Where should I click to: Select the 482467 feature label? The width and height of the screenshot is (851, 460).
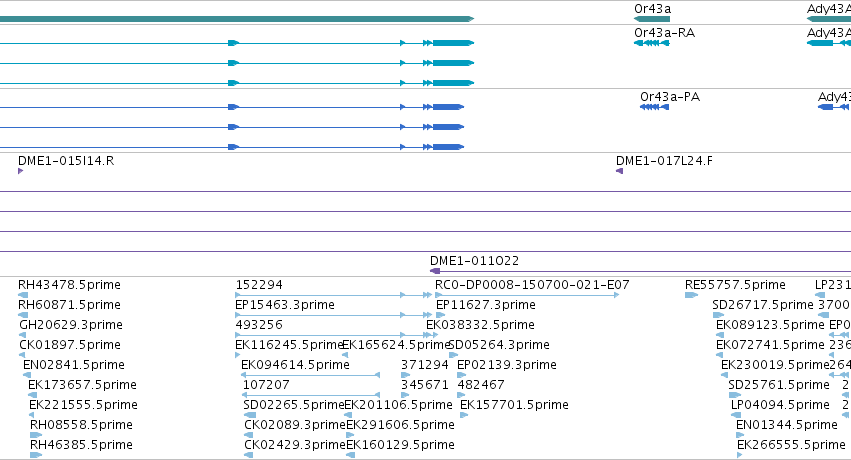coord(481,385)
